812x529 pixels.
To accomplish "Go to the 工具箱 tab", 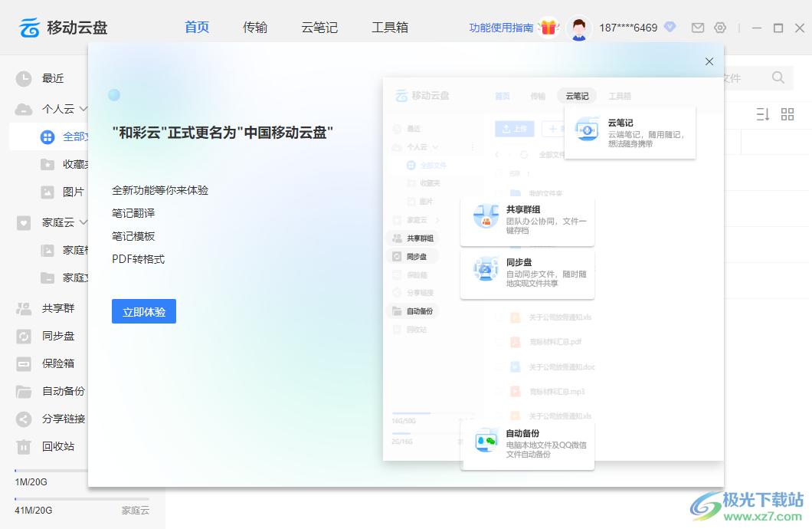I will click(390, 28).
